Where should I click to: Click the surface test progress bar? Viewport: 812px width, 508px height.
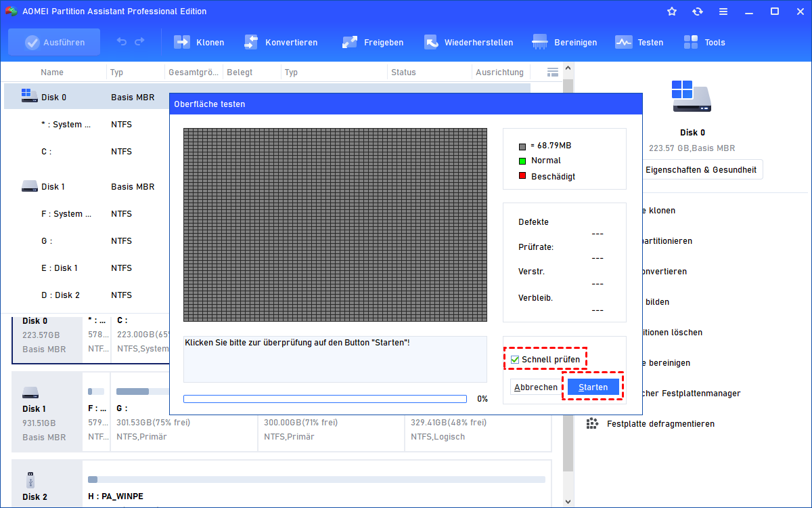[325, 399]
